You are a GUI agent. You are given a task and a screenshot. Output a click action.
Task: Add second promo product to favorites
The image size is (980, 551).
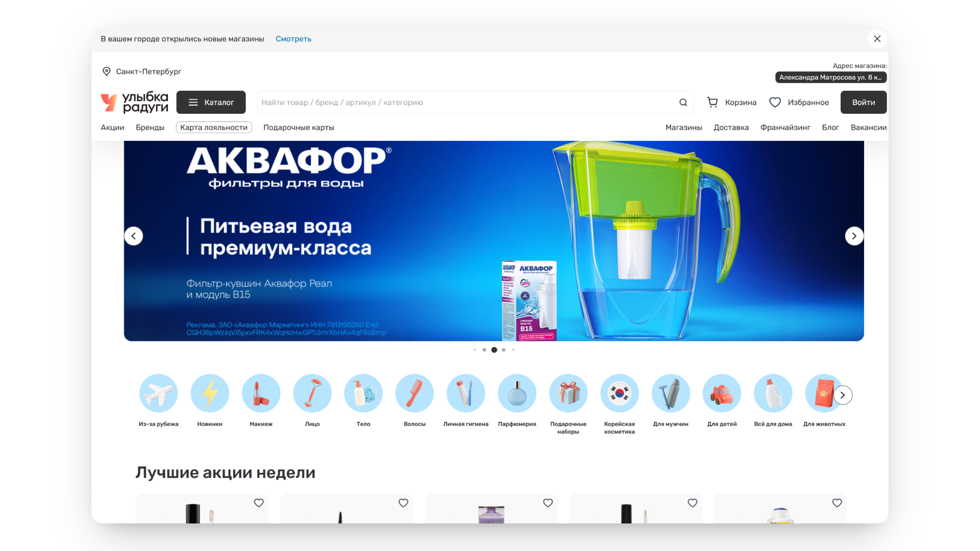coord(403,503)
